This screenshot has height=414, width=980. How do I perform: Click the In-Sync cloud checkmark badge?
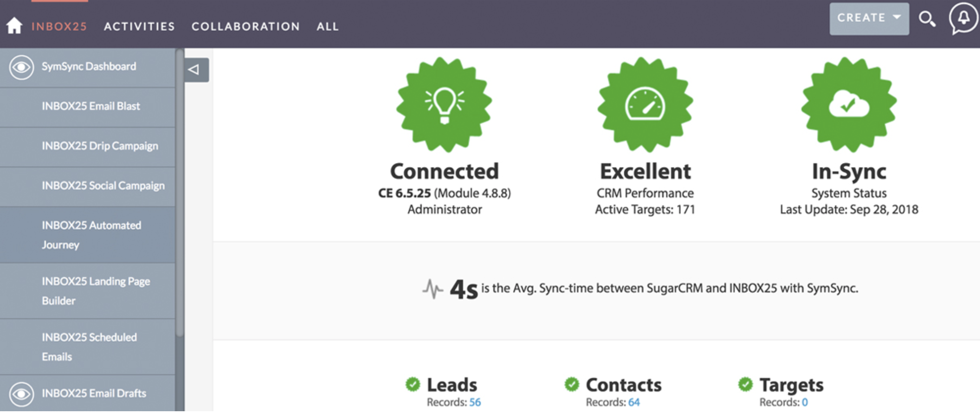[x=849, y=105]
